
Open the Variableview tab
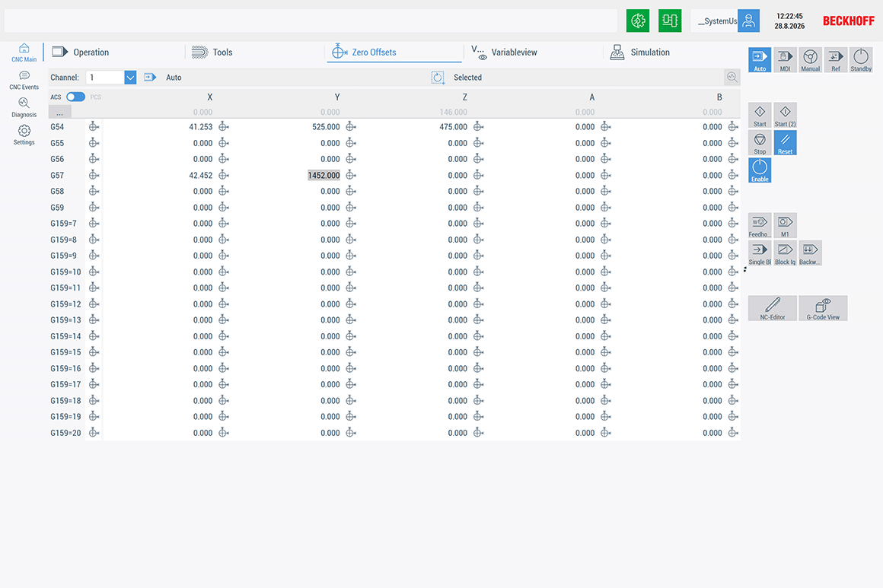coord(504,52)
